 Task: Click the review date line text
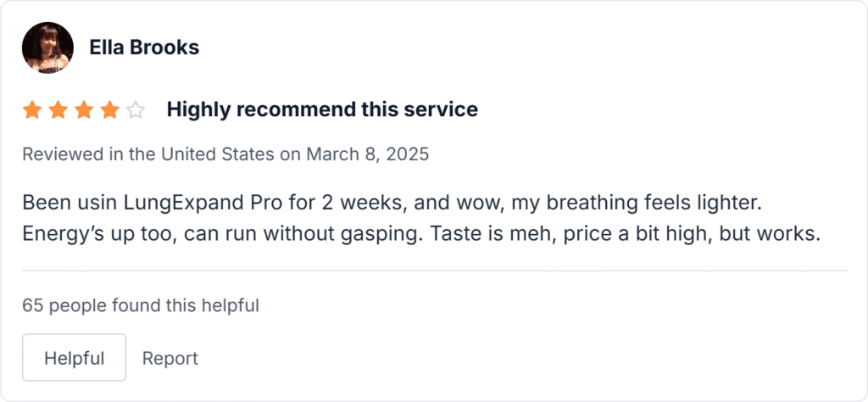pyautogui.click(x=225, y=154)
